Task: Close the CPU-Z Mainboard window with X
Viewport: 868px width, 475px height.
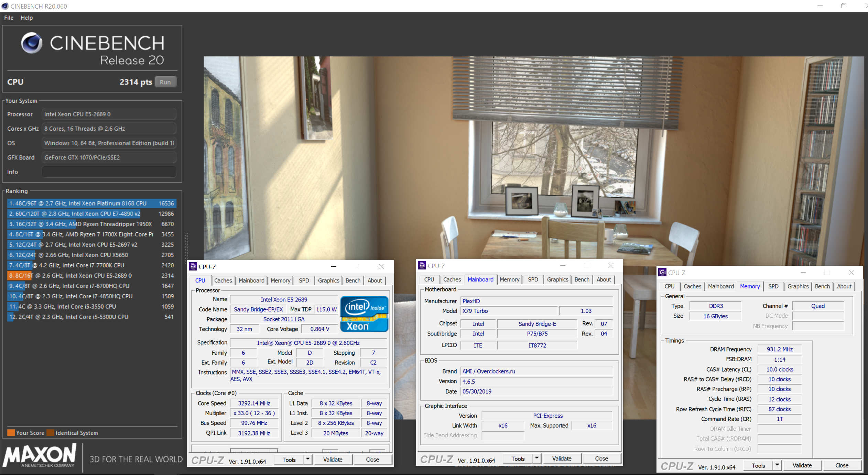Action: 611,265
